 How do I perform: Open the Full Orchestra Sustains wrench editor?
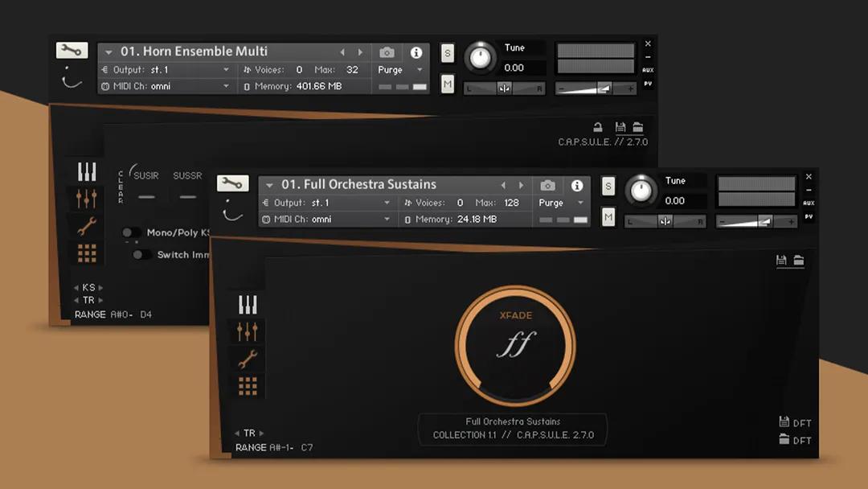click(x=233, y=183)
